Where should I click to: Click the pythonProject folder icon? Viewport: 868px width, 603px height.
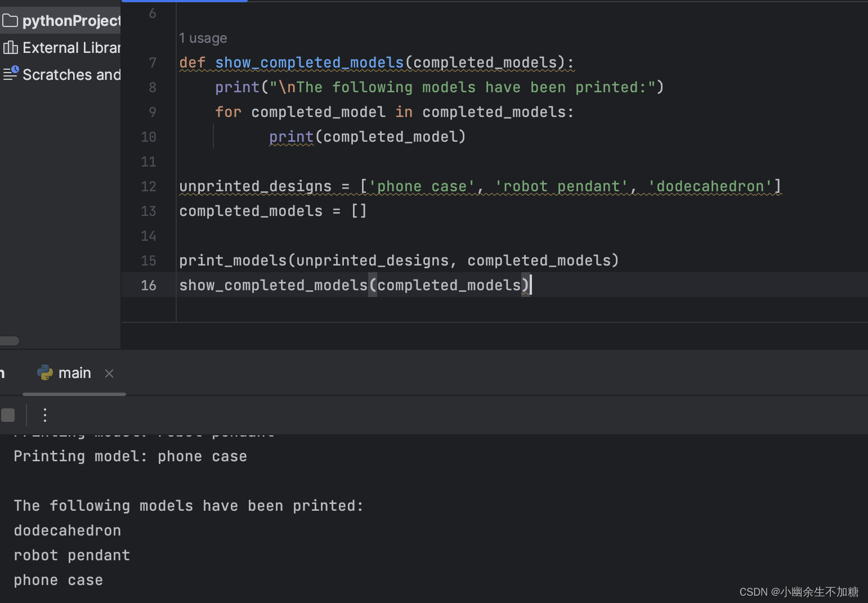pos(10,21)
